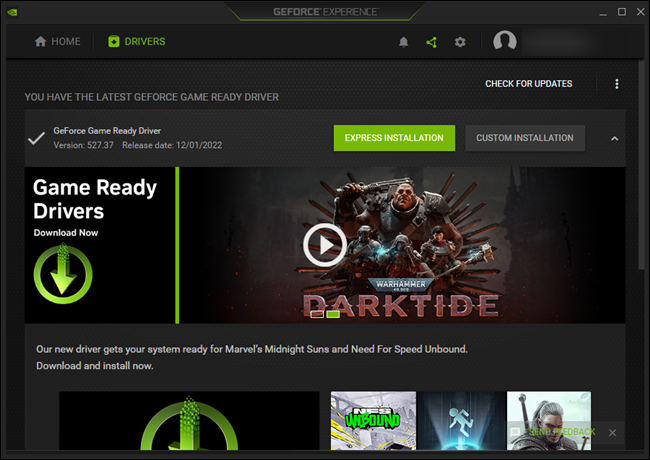The height and width of the screenshot is (460, 650).
Task: Open the notifications bell icon
Action: (403, 42)
